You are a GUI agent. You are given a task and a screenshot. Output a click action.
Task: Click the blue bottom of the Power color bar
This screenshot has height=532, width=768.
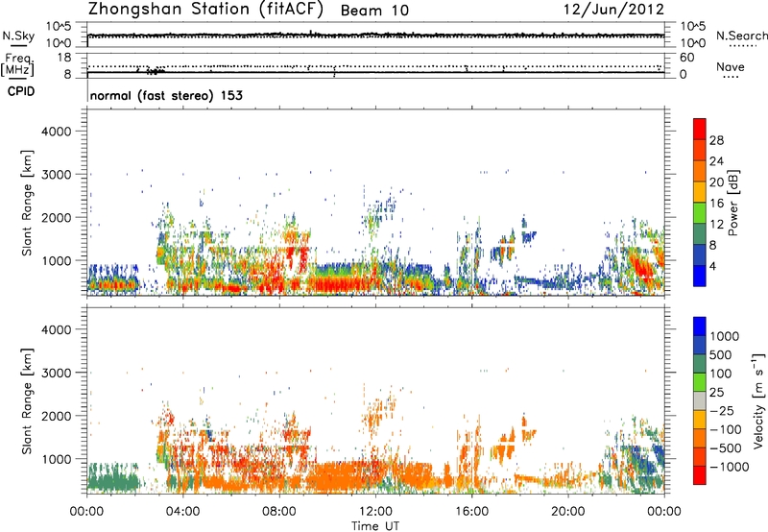700,276
